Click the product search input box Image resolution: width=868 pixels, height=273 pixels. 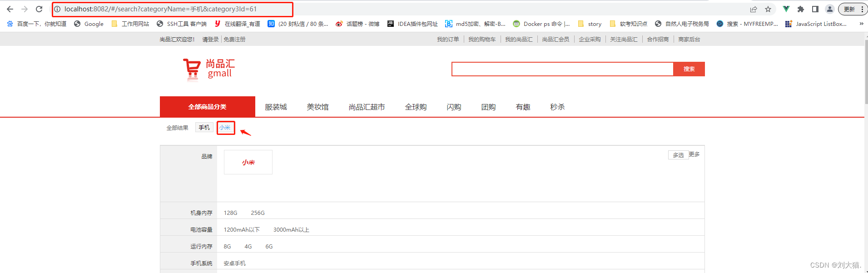[x=562, y=69]
